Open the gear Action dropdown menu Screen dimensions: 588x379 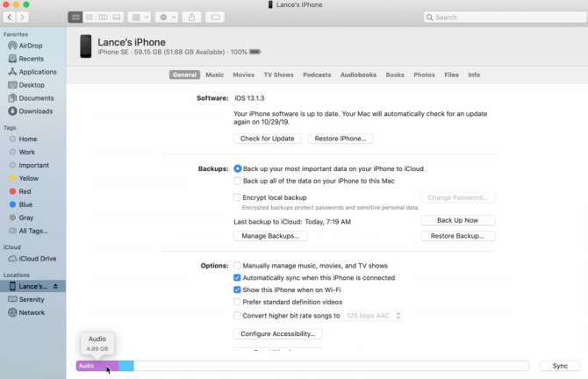(x=167, y=18)
